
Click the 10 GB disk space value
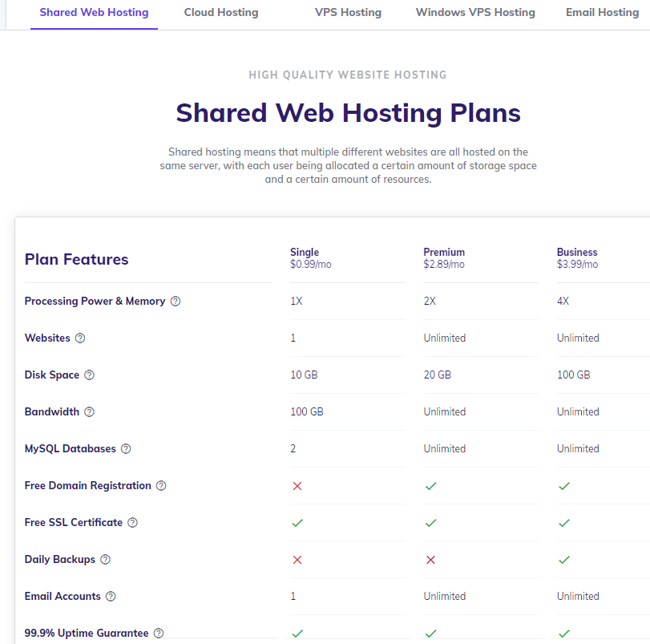pyautogui.click(x=304, y=375)
